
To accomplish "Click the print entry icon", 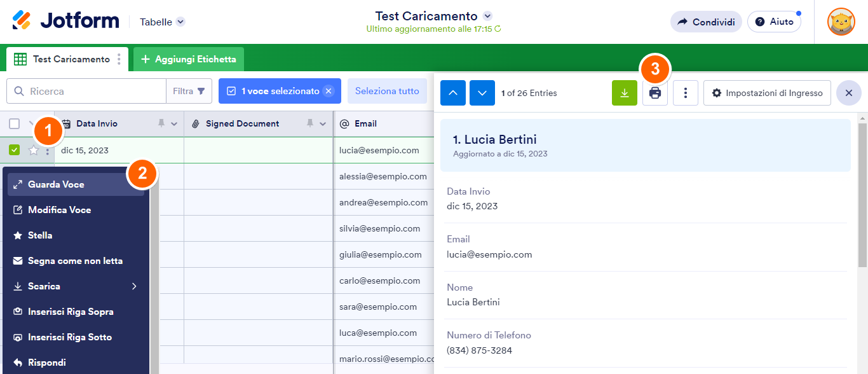I will (655, 93).
